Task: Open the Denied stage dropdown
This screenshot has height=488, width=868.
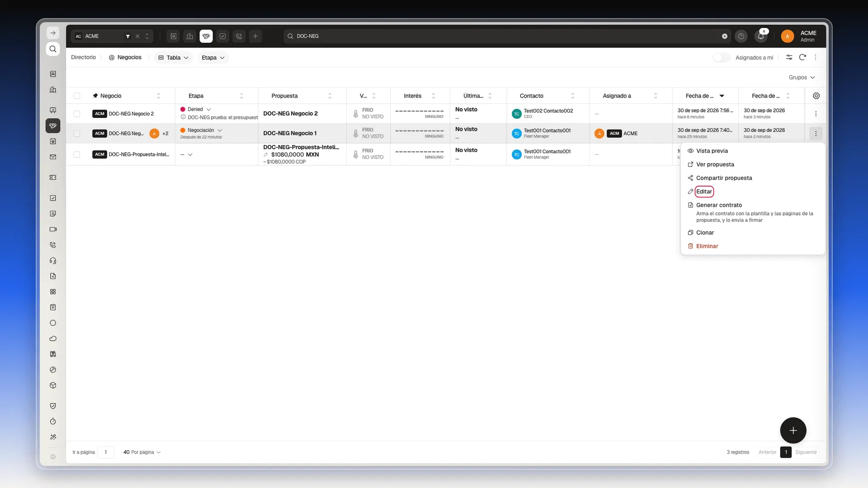Action: (x=208, y=109)
